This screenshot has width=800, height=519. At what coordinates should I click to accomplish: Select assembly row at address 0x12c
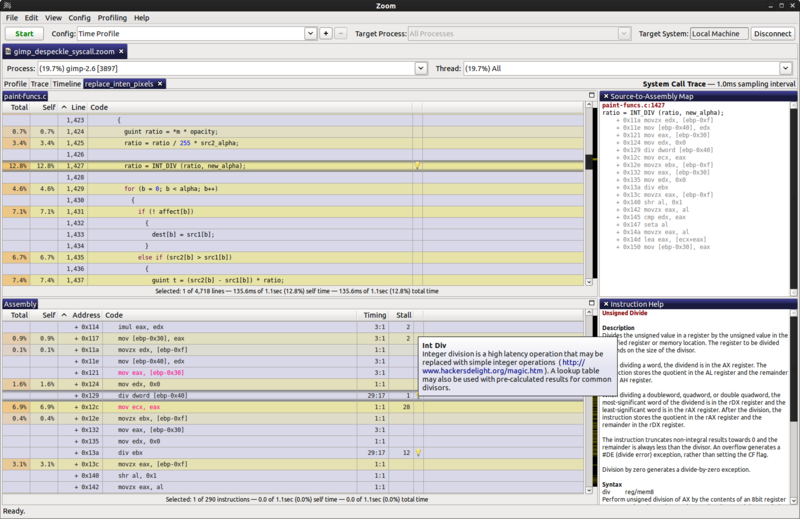click(x=293, y=407)
